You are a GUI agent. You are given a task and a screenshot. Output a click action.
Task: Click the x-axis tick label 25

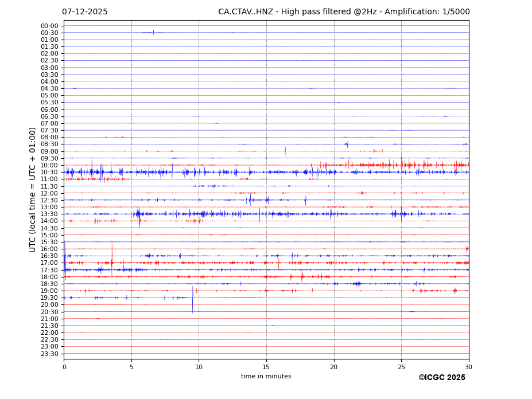[x=401, y=367]
